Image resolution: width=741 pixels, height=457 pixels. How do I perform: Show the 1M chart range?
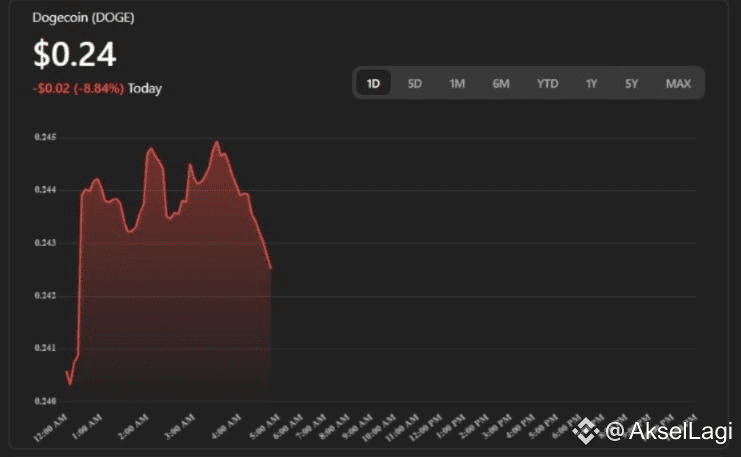(457, 84)
